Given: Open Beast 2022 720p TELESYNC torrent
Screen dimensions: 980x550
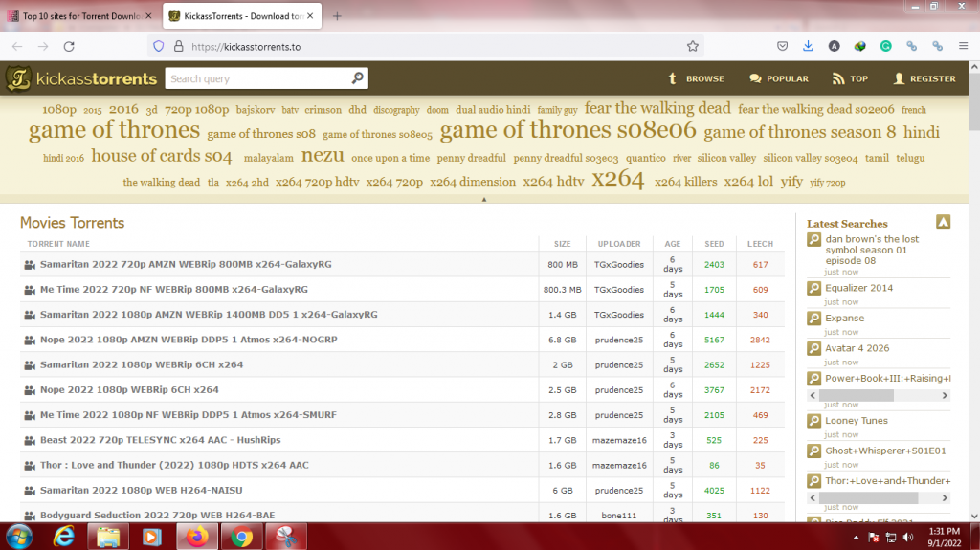Looking at the screenshot, I should pos(161,440).
